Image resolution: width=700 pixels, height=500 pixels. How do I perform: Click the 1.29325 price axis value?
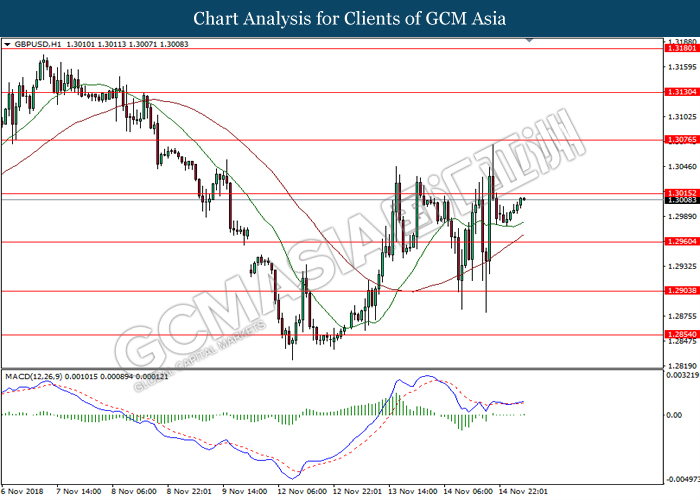682,267
